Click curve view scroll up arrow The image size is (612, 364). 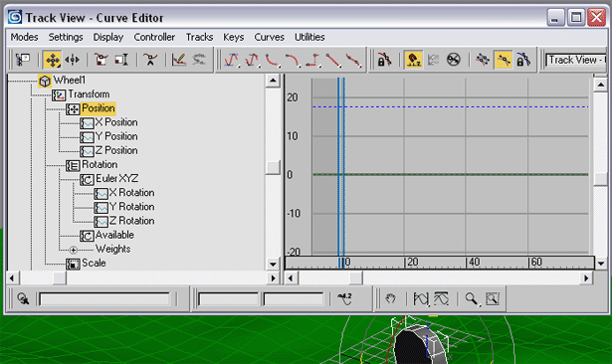click(x=601, y=85)
